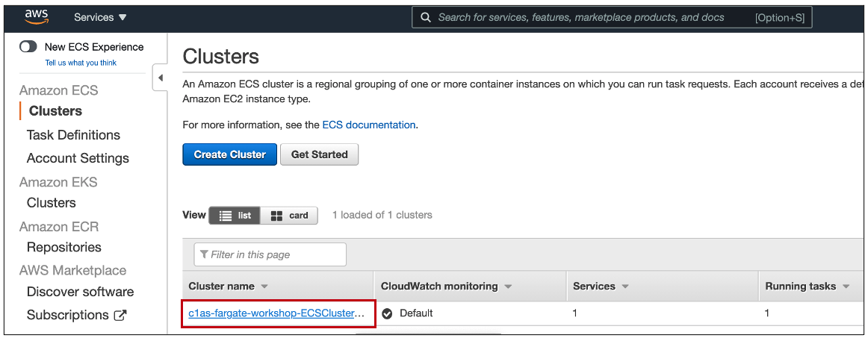
Task: Sort by Cluster name column arrow
Action: 264,287
